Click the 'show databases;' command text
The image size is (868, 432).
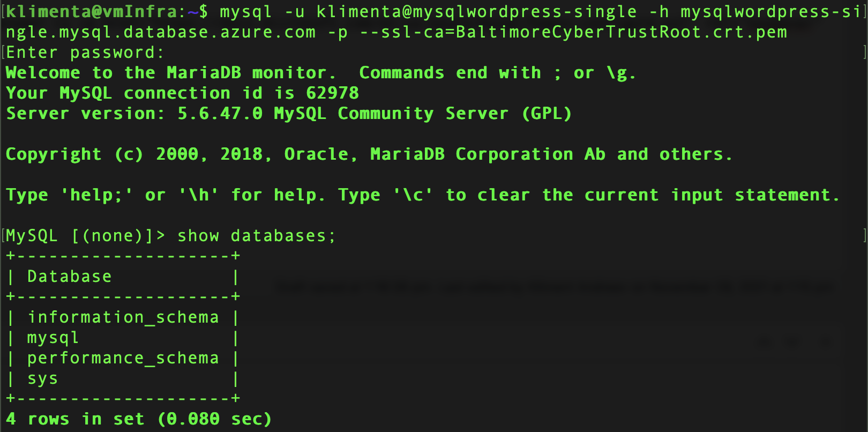coord(257,236)
